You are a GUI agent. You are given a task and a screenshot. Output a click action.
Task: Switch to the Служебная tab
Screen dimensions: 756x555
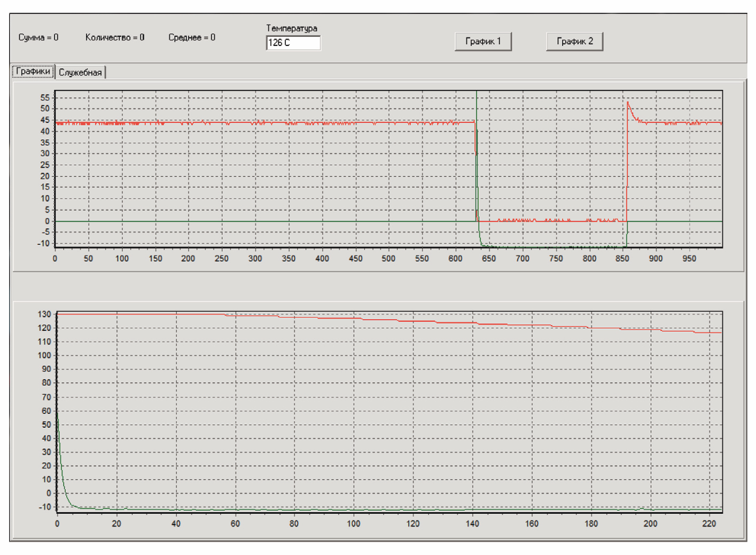tap(80, 72)
